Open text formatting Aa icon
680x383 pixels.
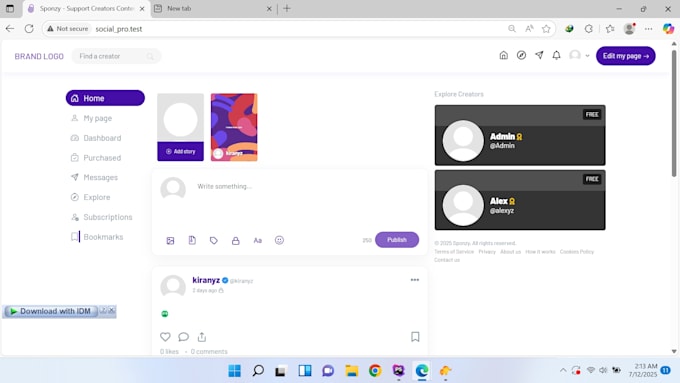tap(258, 240)
